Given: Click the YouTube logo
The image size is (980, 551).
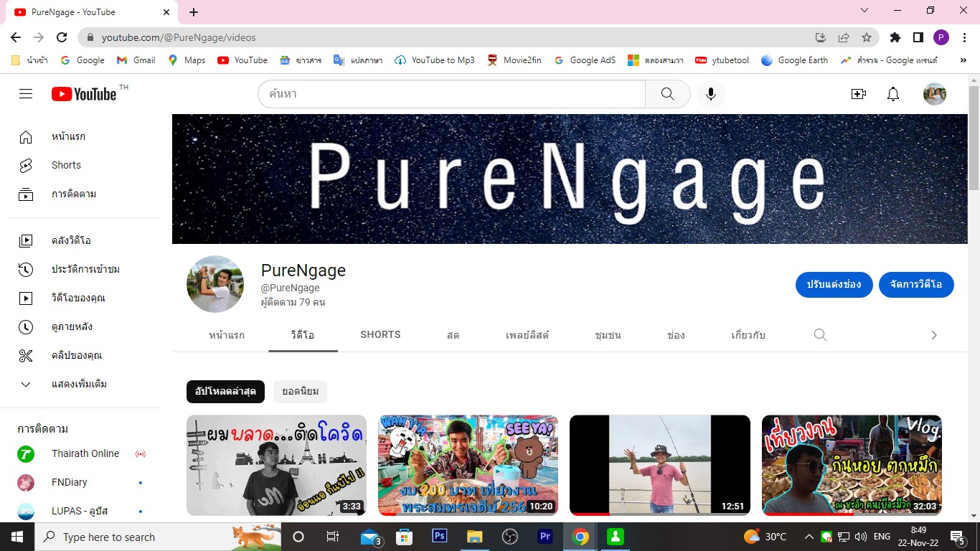Looking at the screenshot, I should point(84,94).
